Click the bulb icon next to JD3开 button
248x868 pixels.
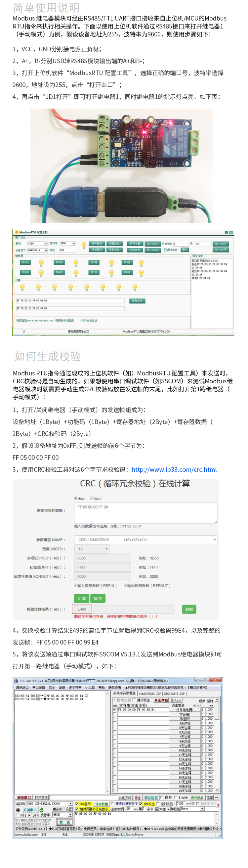point(111,263)
